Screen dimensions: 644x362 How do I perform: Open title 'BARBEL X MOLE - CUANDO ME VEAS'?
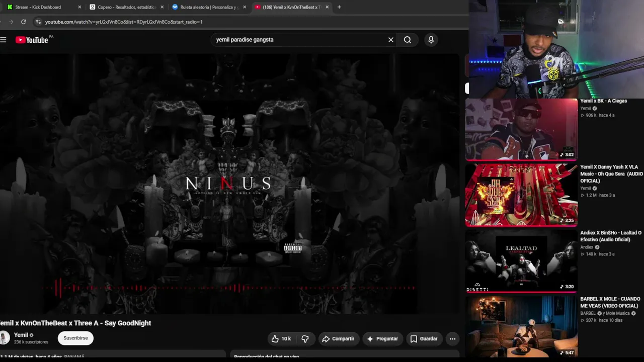pyautogui.click(x=610, y=302)
